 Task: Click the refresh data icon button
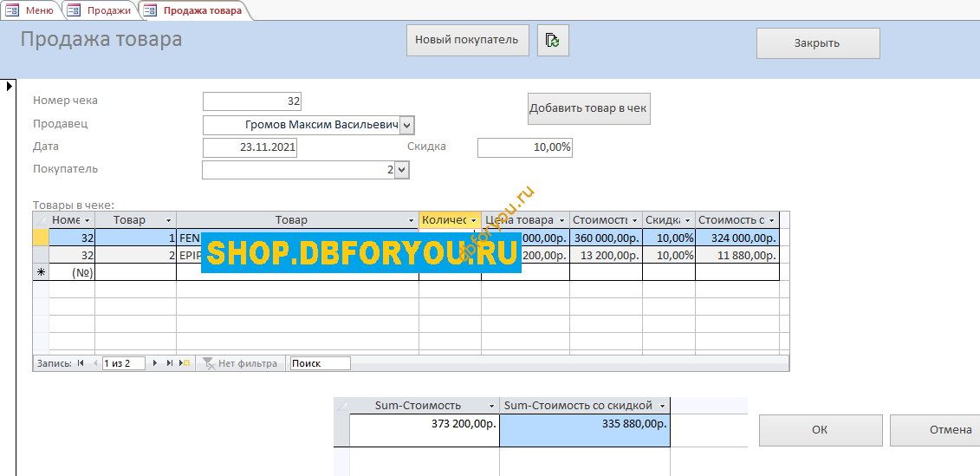pyautogui.click(x=553, y=40)
